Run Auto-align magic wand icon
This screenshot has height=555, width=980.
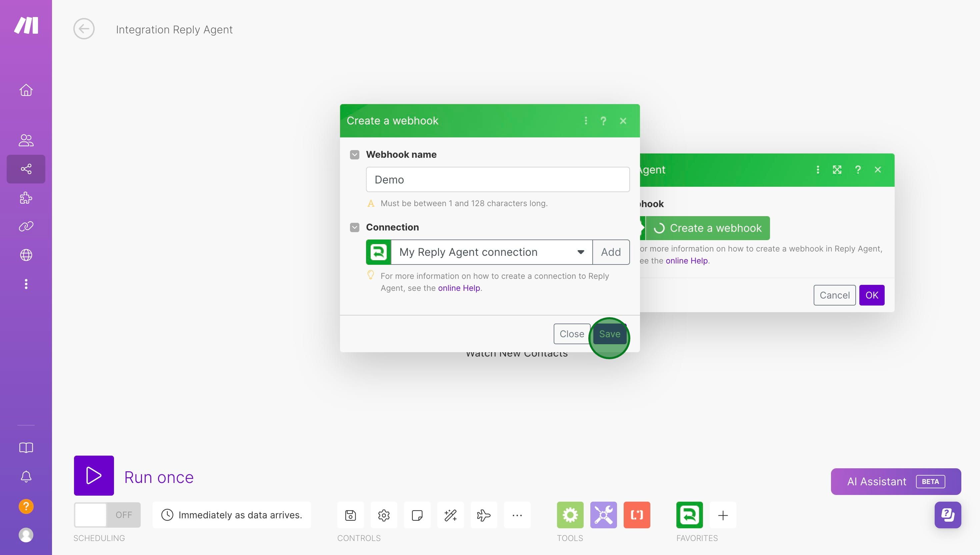pos(450,515)
